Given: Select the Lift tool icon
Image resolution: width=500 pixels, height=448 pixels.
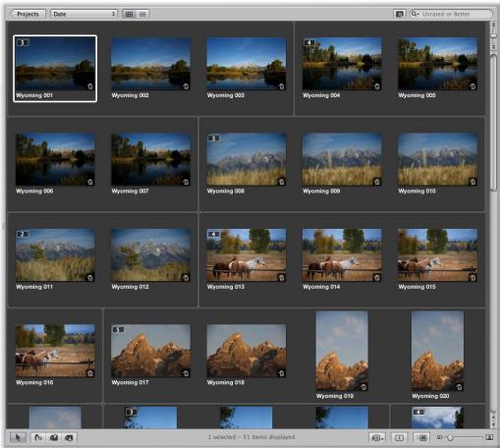Looking at the screenshot, I should pos(54,437).
